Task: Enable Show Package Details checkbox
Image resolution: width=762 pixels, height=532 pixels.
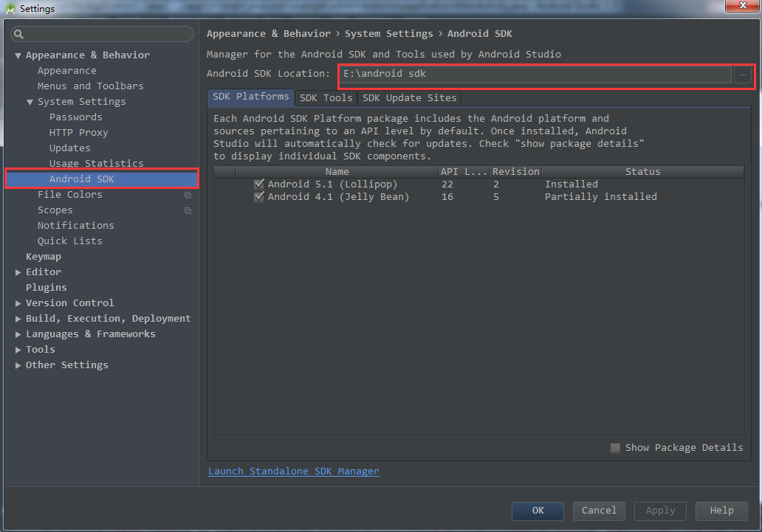Action: pos(615,448)
